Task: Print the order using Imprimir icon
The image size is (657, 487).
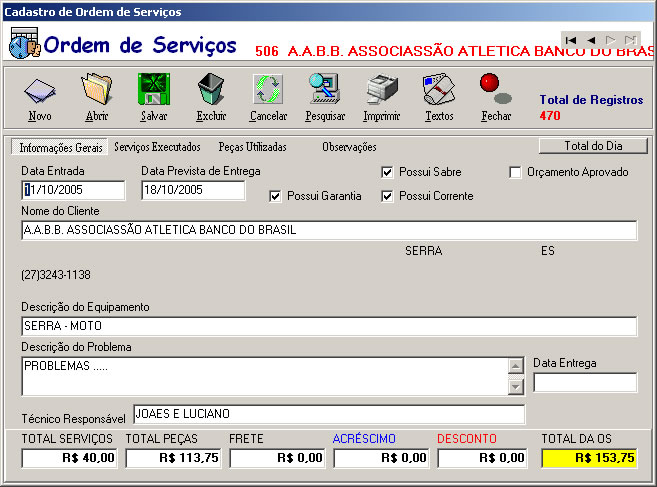Action: (382, 89)
